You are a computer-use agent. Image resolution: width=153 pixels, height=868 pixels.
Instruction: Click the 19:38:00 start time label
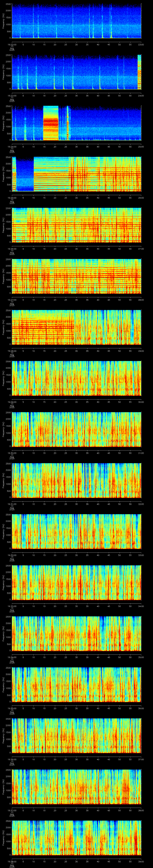coord(12,861)
